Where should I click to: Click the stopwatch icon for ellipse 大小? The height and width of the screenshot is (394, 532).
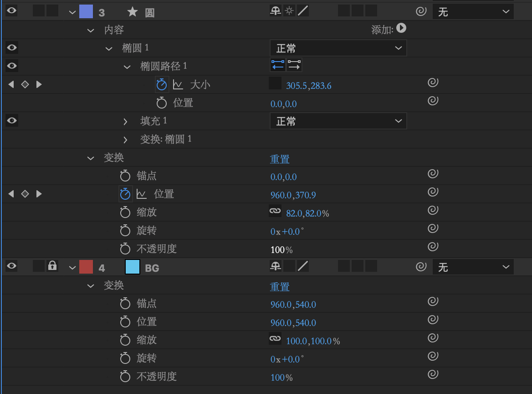tap(162, 84)
